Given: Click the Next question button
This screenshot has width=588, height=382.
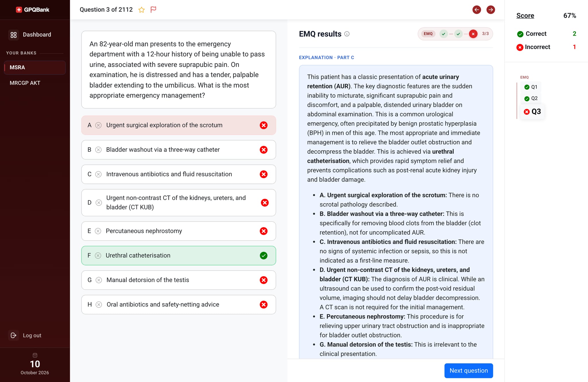Looking at the screenshot, I should coord(469,371).
